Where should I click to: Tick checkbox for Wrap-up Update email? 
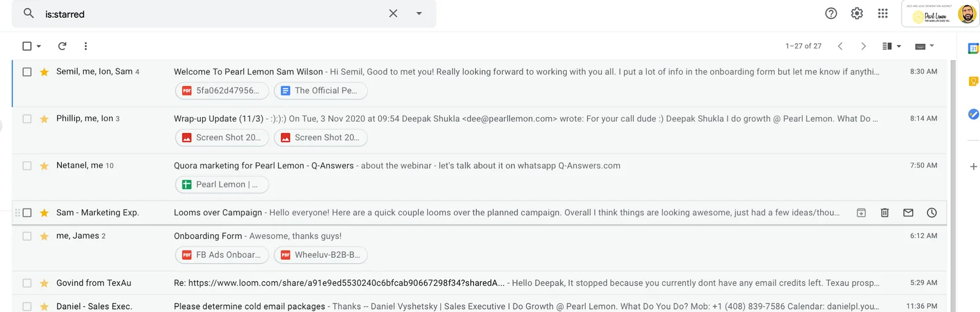[x=27, y=119]
